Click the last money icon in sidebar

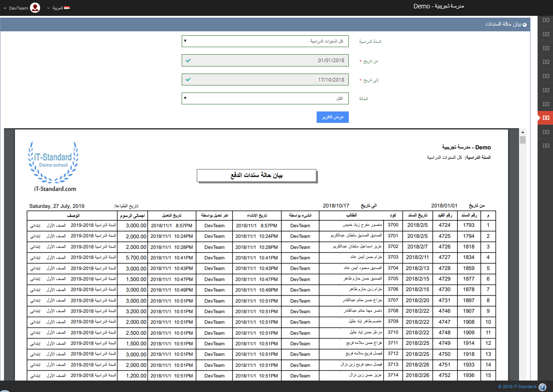tap(546, 145)
